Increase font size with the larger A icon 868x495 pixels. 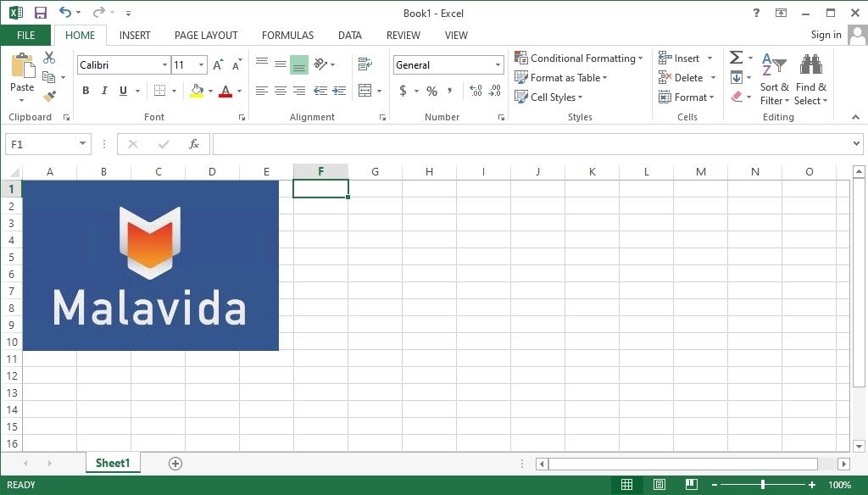pyautogui.click(x=218, y=64)
